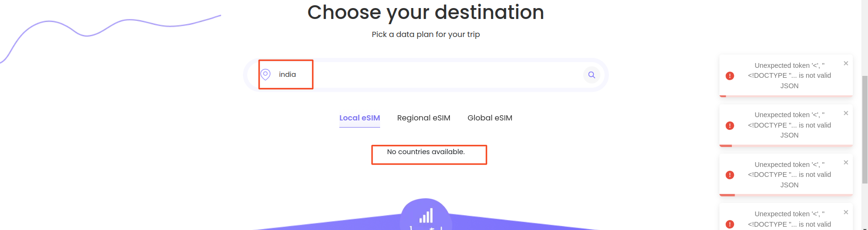The height and width of the screenshot is (230, 868).
Task: Switch to the Regional eSIM tab
Action: 424,118
